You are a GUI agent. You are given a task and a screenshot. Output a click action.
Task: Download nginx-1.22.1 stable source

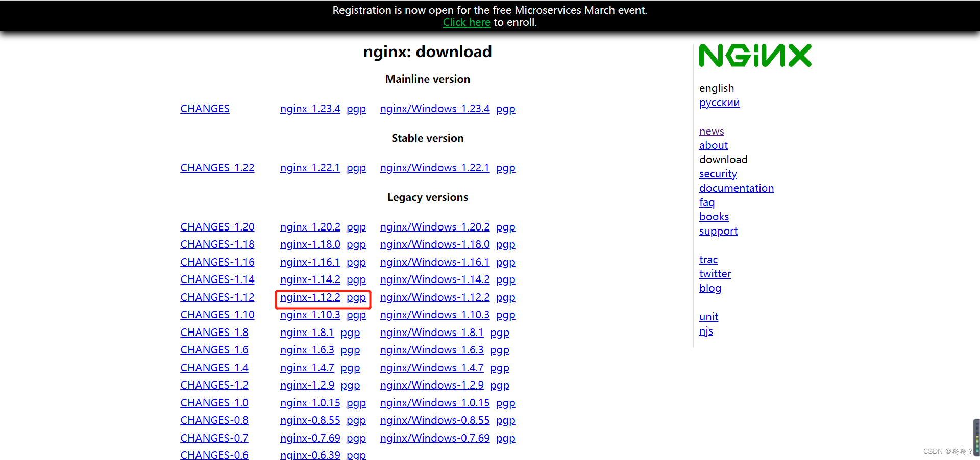(x=310, y=168)
